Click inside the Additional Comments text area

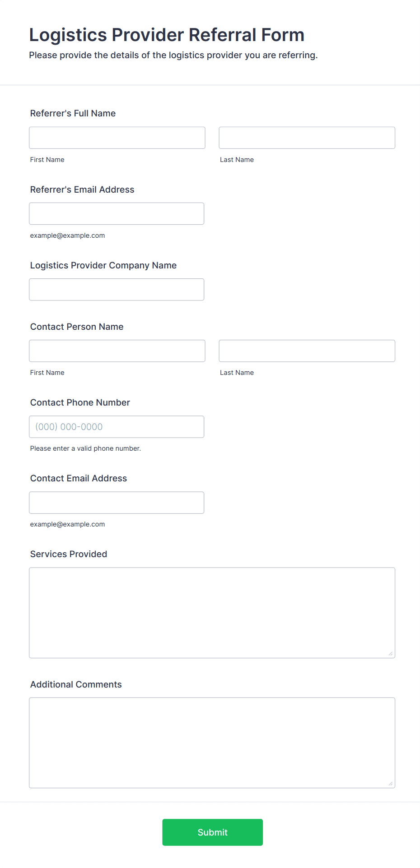(212, 743)
